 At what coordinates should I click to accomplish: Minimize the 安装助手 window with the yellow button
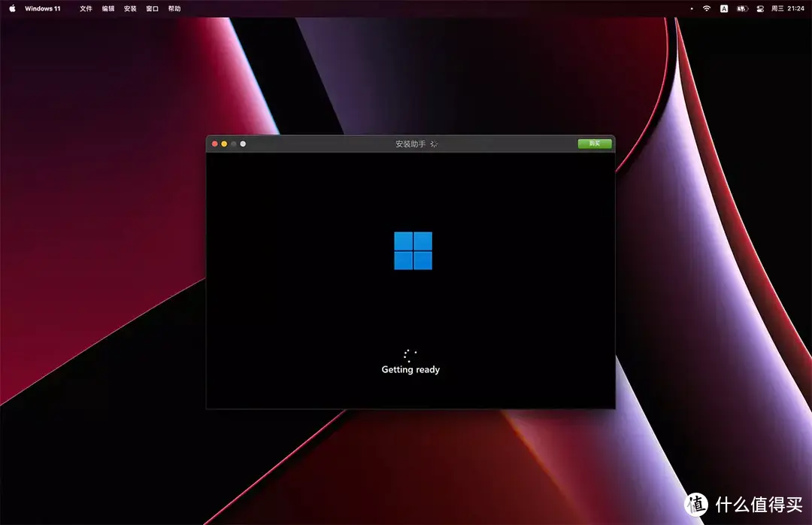(224, 144)
